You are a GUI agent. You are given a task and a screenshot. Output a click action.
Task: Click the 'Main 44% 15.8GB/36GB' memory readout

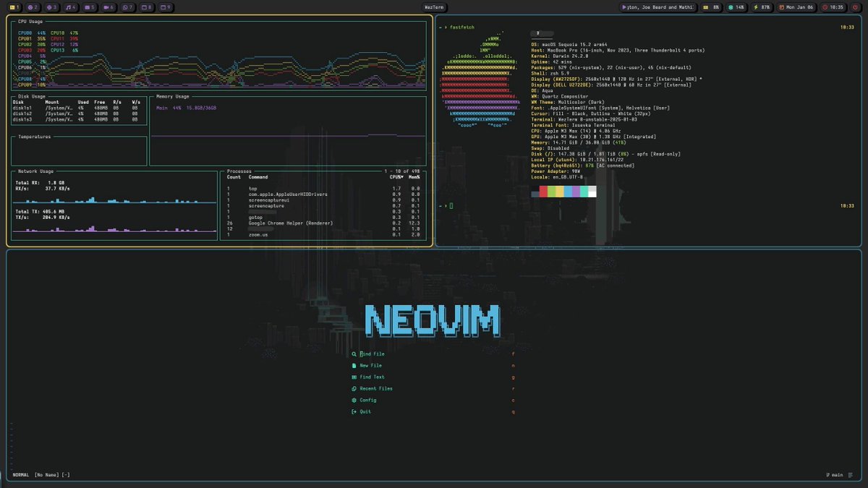[186, 108]
